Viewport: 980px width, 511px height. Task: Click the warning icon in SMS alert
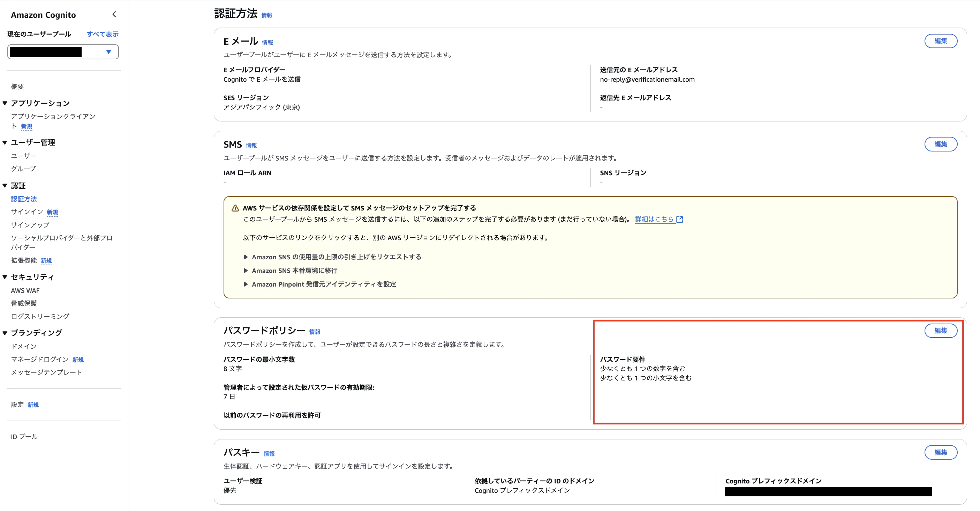pos(235,208)
